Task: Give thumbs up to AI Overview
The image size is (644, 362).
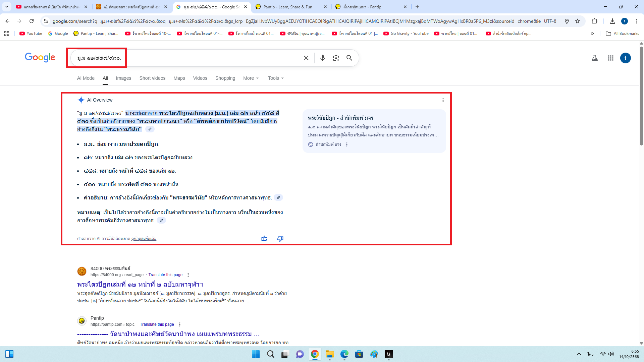Action: click(264, 238)
